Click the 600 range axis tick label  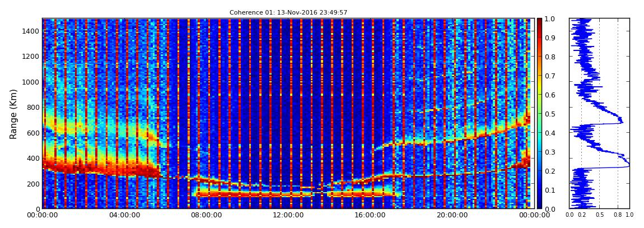click(x=32, y=133)
